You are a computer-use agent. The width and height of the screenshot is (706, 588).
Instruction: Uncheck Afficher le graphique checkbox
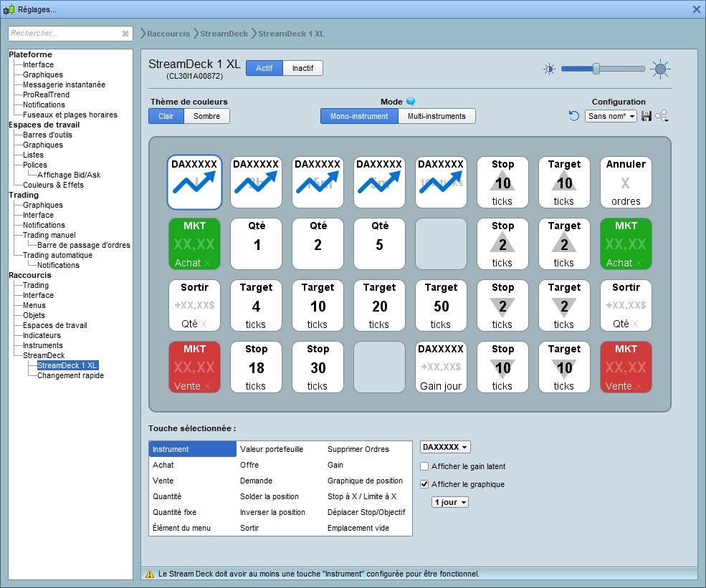424,485
